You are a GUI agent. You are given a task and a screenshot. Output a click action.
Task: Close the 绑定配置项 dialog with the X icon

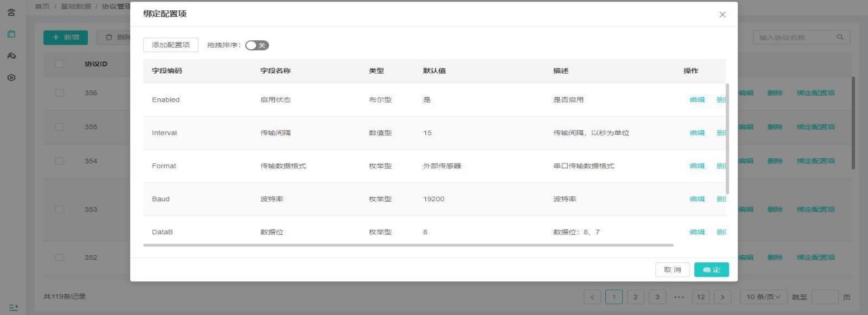tap(722, 14)
